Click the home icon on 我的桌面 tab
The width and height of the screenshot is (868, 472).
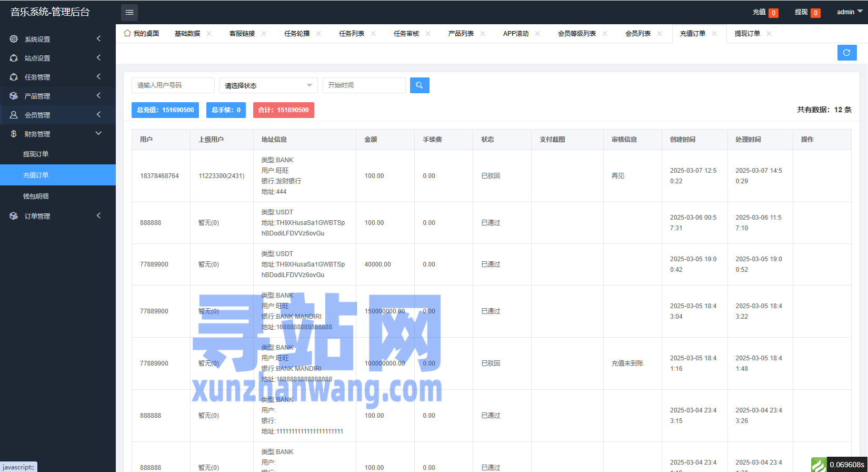[127, 33]
